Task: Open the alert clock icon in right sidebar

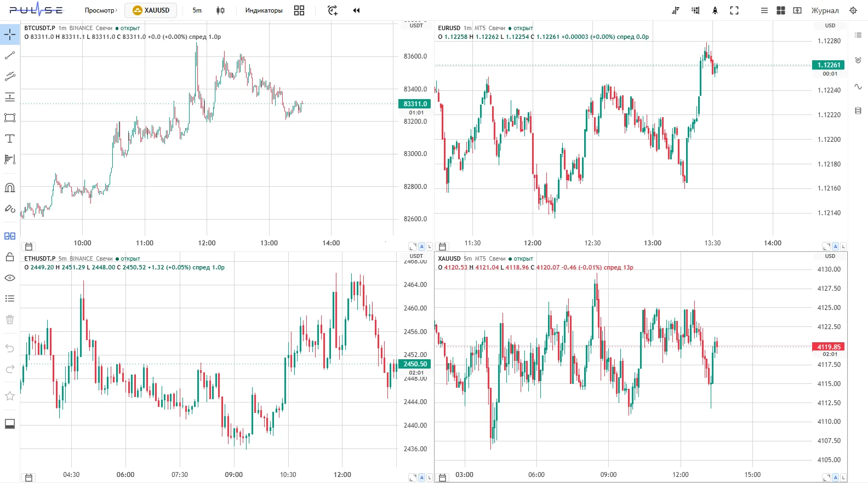Action: pyautogui.click(x=858, y=60)
